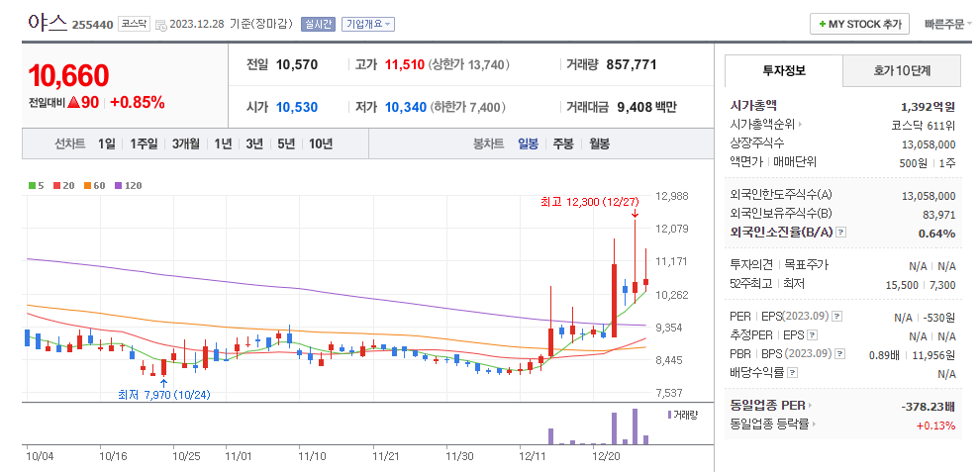Click the 동일업종 등락률 value +0.13%
Viewport: 980px width, 472px height.
tap(935, 425)
